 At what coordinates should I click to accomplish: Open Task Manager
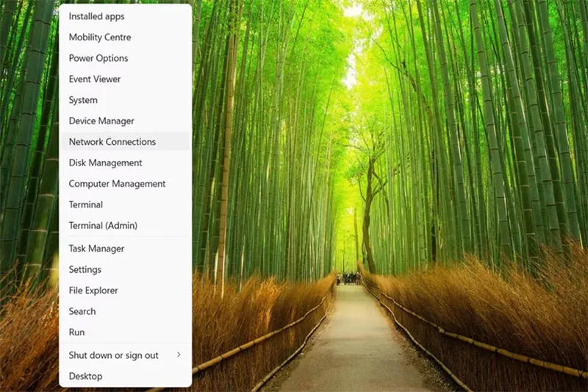125,249
